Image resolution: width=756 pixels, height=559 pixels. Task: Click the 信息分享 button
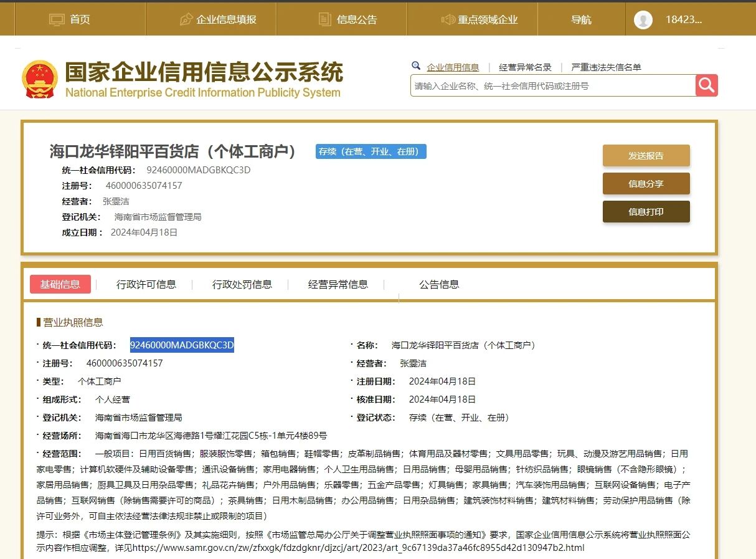(x=646, y=184)
